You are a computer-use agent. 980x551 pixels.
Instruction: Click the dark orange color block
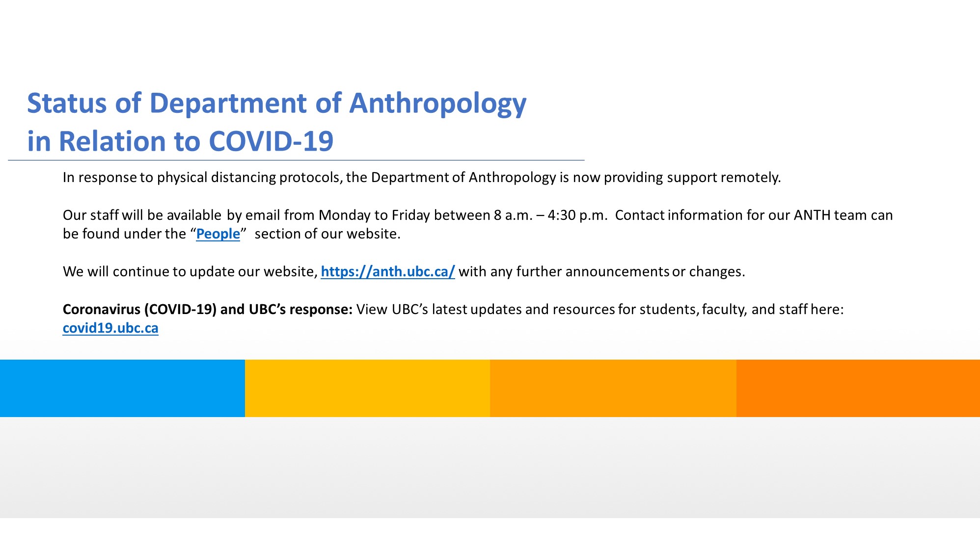point(858,388)
